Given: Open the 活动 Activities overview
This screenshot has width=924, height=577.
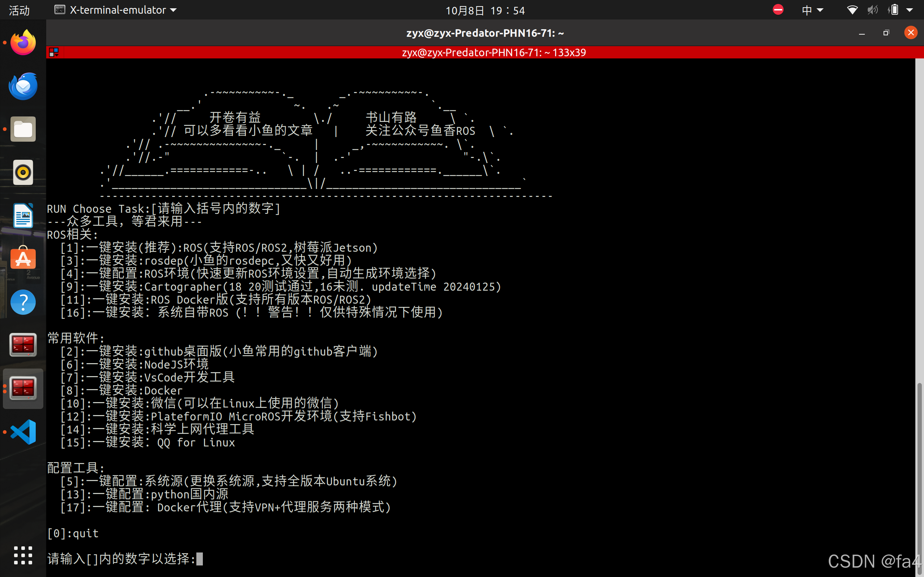Looking at the screenshot, I should tap(19, 10).
